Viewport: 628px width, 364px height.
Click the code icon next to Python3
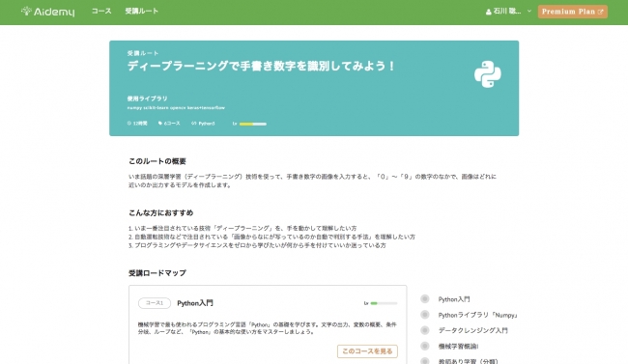pos(194,124)
